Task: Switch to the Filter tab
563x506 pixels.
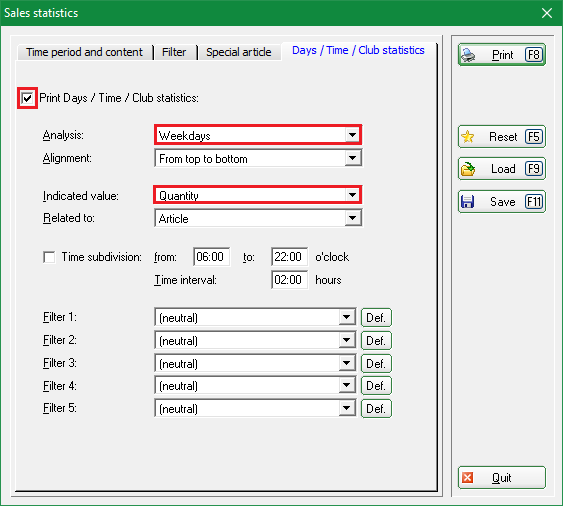Action: [x=174, y=52]
